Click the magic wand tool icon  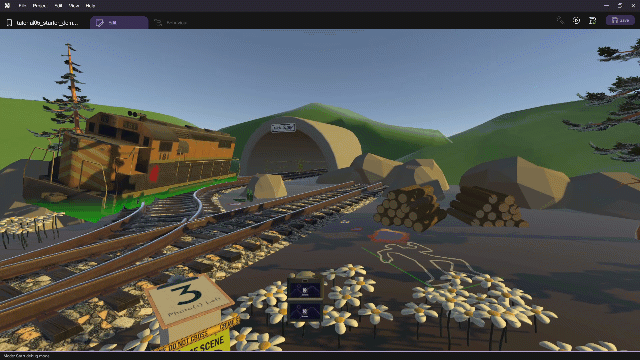pyautogui.click(x=560, y=20)
